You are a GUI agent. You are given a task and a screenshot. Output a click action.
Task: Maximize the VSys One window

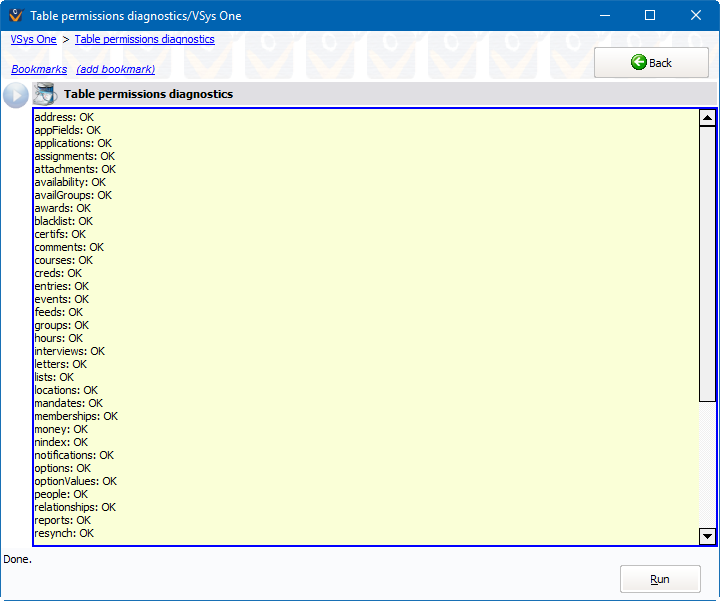click(x=650, y=16)
